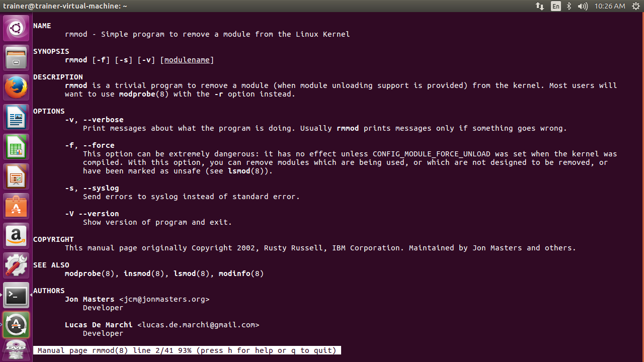Click insmod(8) reference
This screenshot has width=644, height=362.
click(x=144, y=274)
